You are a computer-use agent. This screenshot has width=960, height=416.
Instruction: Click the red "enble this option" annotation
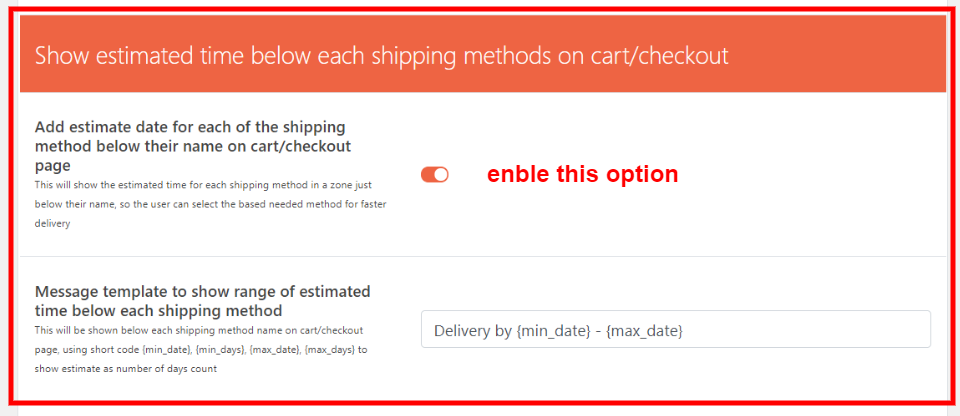(582, 174)
